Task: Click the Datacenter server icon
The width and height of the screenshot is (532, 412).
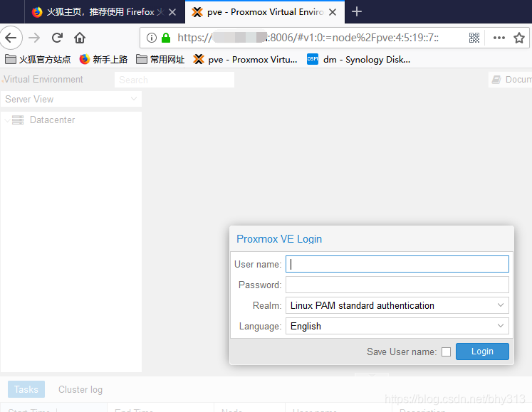Action: 18,120
